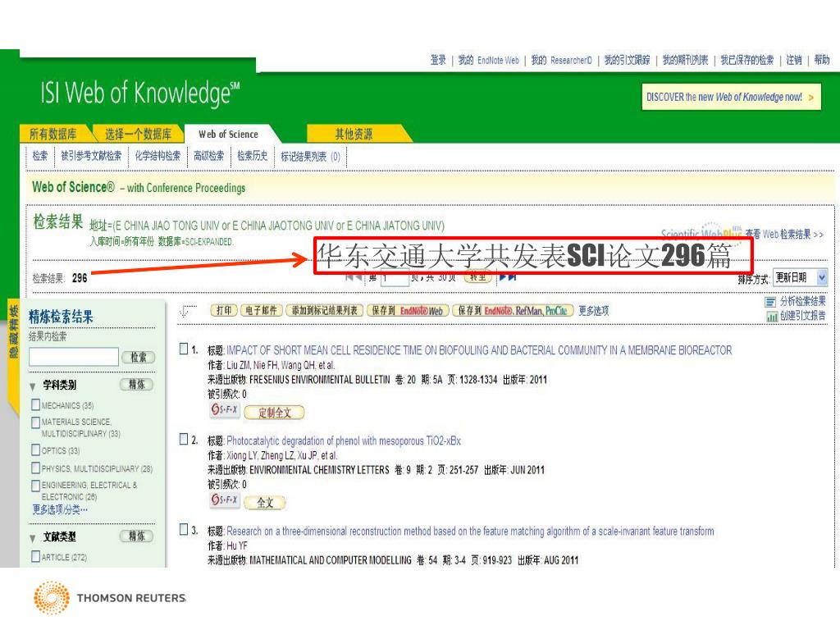
Task: Switch to the 选择一个数据库 tab
Action: pos(138,134)
